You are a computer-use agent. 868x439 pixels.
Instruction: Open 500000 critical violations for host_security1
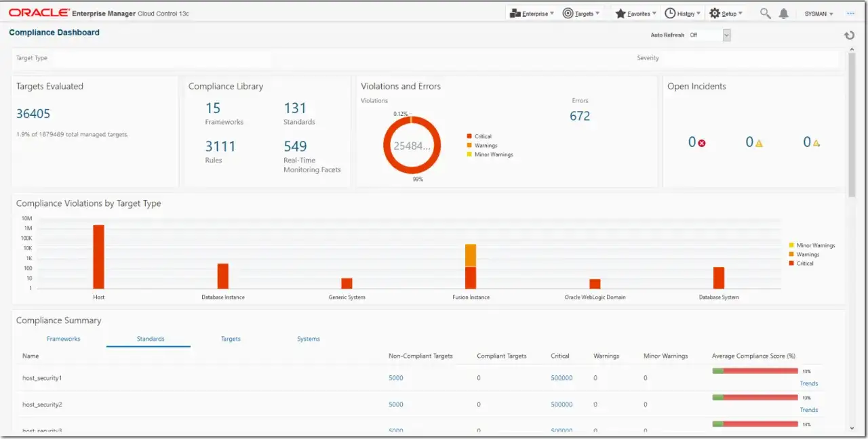point(561,378)
